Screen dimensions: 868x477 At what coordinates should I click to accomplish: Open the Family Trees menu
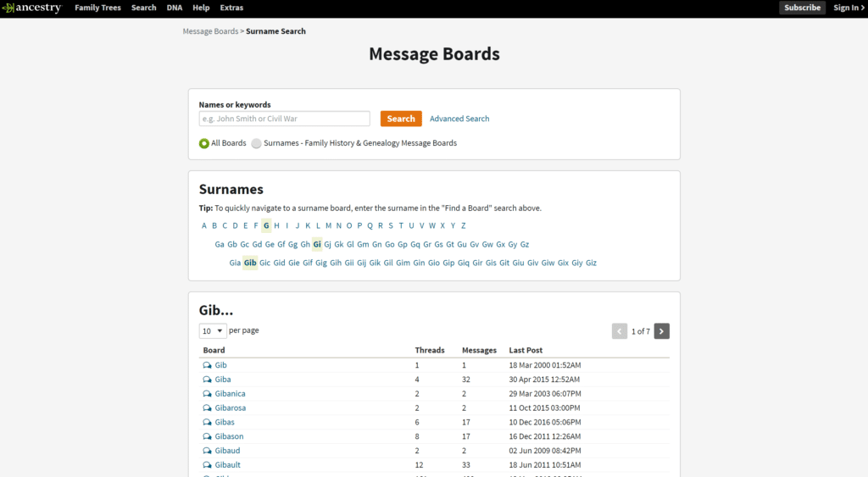point(97,8)
